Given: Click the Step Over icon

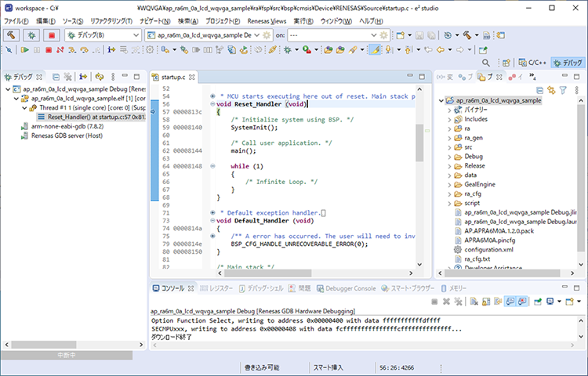Looking at the screenshot, I should (x=84, y=50).
